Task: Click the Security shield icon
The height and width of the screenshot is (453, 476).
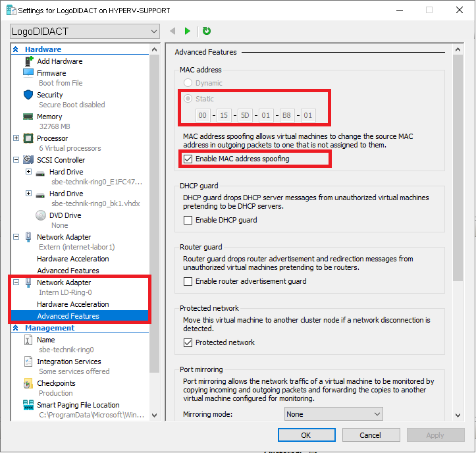Action: pyautogui.click(x=28, y=95)
